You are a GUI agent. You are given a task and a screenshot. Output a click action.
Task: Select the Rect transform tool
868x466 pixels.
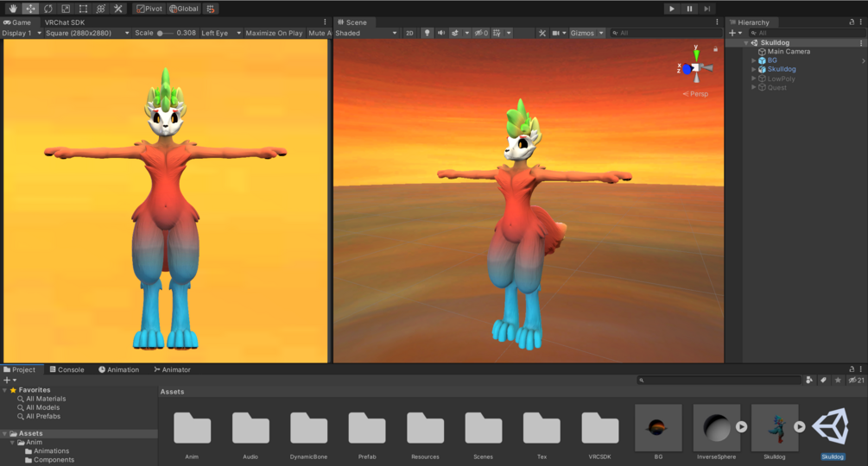click(83, 9)
